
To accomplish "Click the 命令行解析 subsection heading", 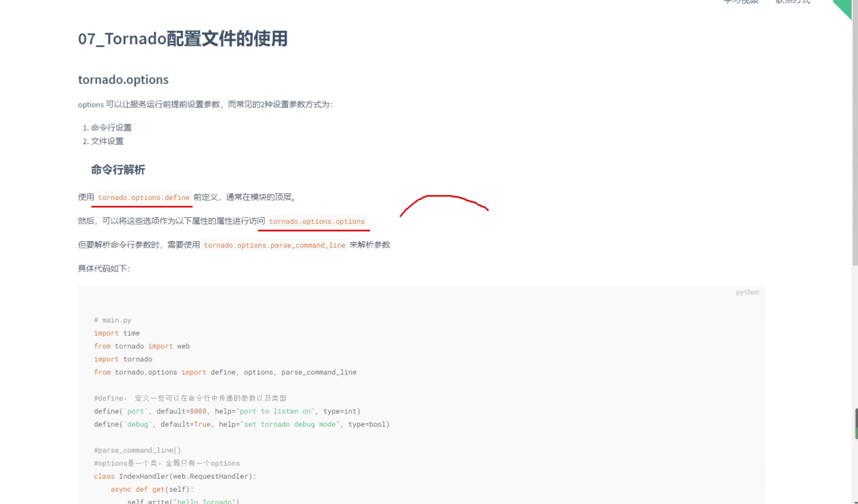I will (x=118, y=170).
